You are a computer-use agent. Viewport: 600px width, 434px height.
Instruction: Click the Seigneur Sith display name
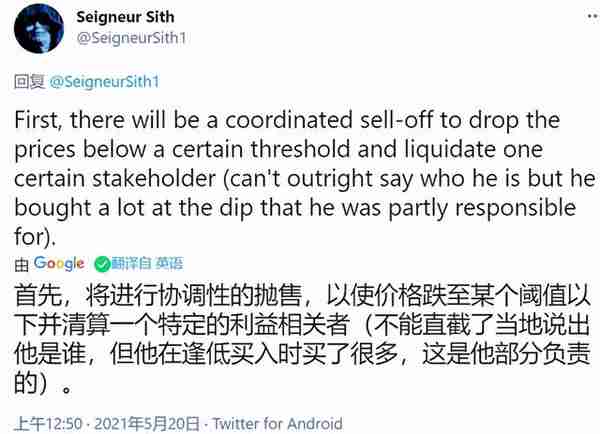125,17
